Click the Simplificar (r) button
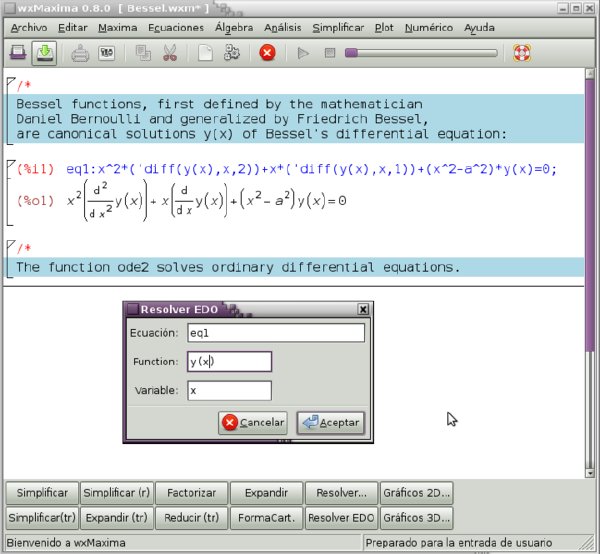 [x=117, y=493]
